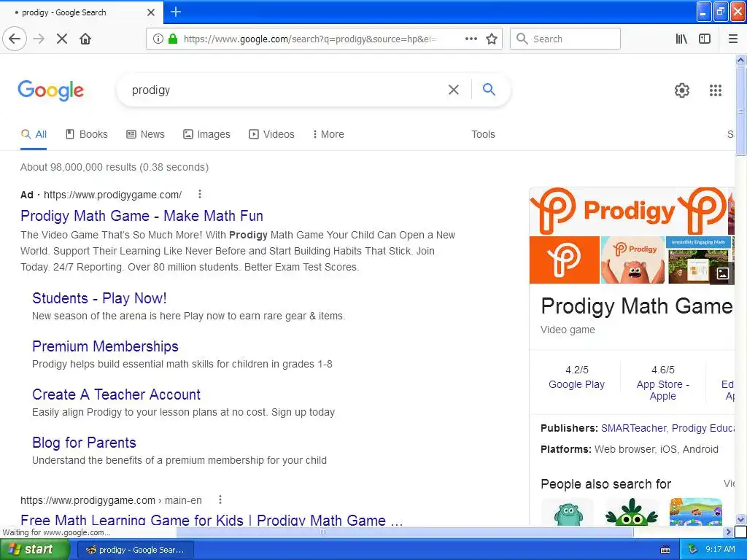Open the Premium Memberships link
The image size is (747, 560).
pyautogui.click(x=105, y=346)
